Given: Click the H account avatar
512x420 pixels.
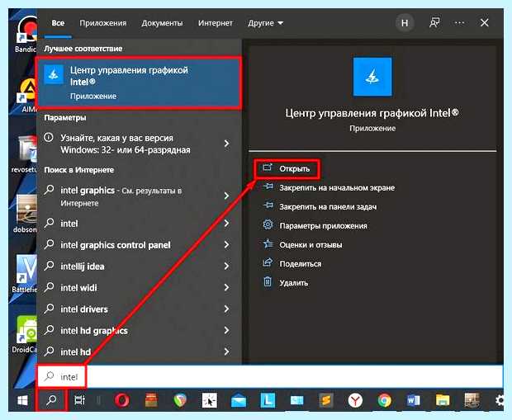Looking at the screenshot, I should pyautogui.click(x=405, y=23).
